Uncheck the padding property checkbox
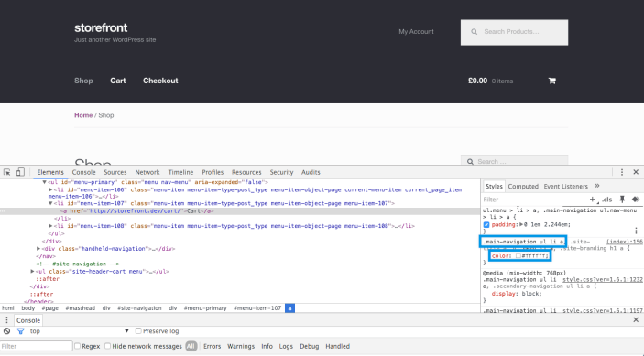Image resolution: width=644 pixels, height=356 pixels. pos(486,225)
